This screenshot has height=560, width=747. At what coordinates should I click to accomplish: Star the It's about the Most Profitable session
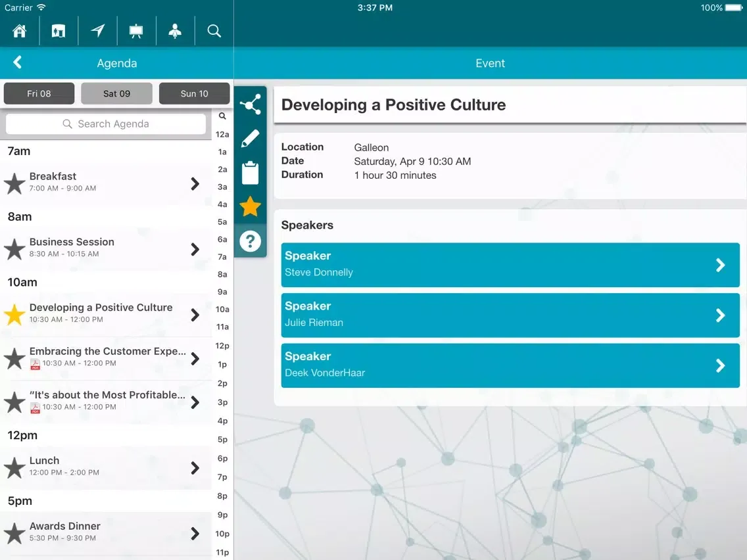coord(14,402)
